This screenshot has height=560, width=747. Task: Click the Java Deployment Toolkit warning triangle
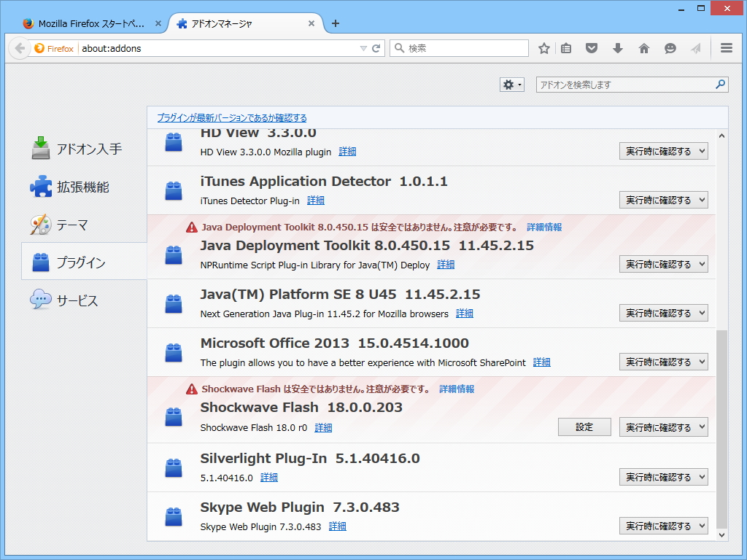point(192,227)
